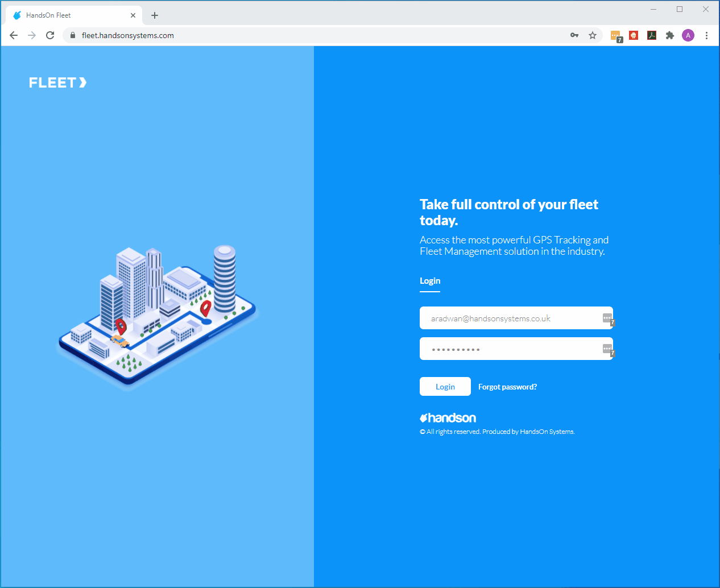Click the password manager icon in password field

(608, 350)
